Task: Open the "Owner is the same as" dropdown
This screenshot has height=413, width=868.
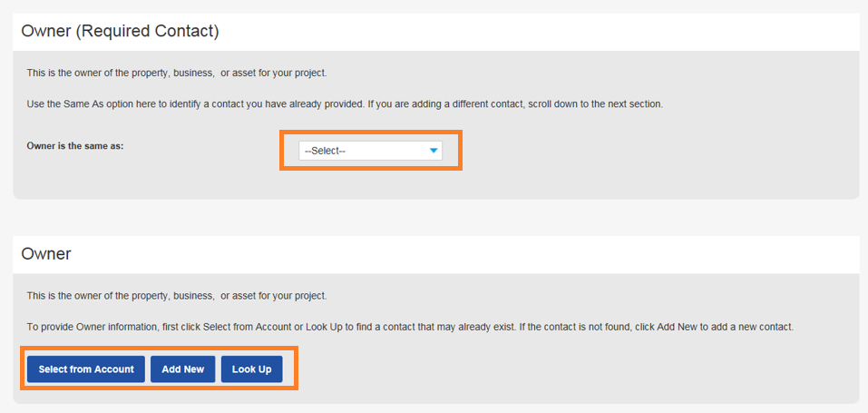Action: coord(370,151)
